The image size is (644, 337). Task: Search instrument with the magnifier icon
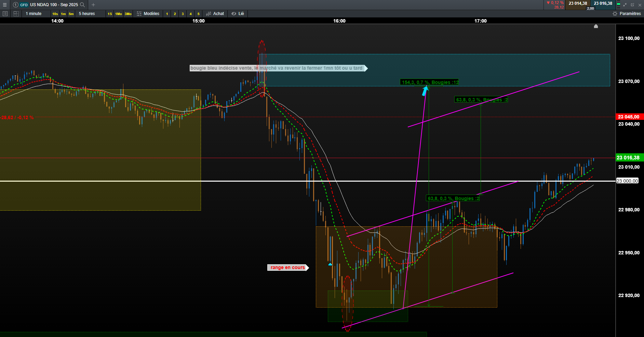(82, 5)
